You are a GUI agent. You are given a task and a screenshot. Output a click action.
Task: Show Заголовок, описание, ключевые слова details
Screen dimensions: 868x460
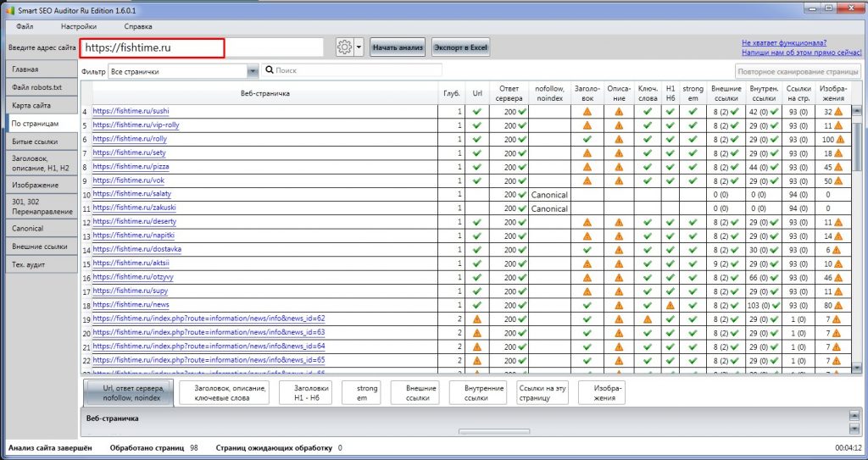pyautogui.click(x=225, y=393)
